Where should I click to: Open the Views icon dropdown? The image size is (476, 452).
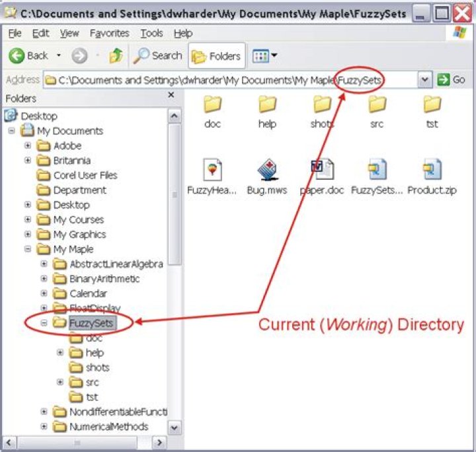pos(264,56)
